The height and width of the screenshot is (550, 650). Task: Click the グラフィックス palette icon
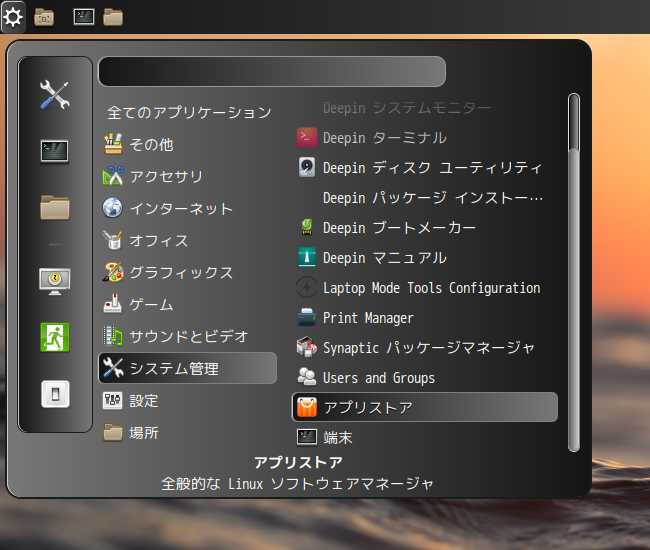pos(113,272)
